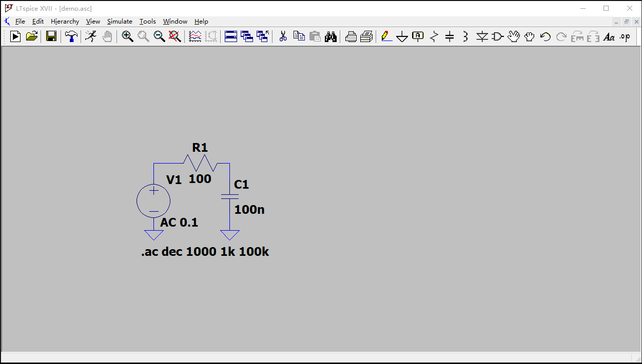Select the Diode placement tool

click(482, 36)
